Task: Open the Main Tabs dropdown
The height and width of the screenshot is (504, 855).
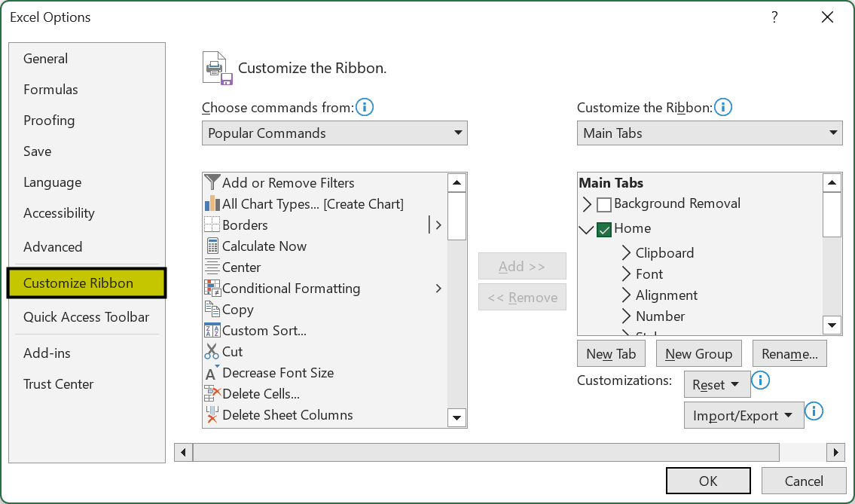Action: coord(710,133)
